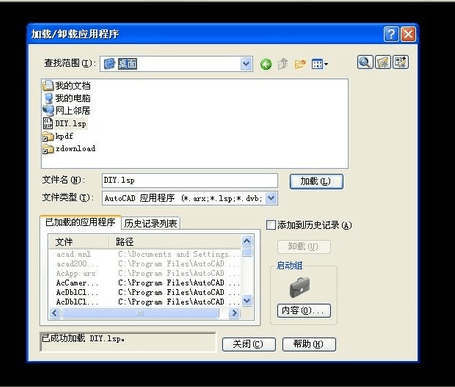The image size is (455, 387).
Task: Open the 内容(O)... startup contents button
Action: point(304,310)
